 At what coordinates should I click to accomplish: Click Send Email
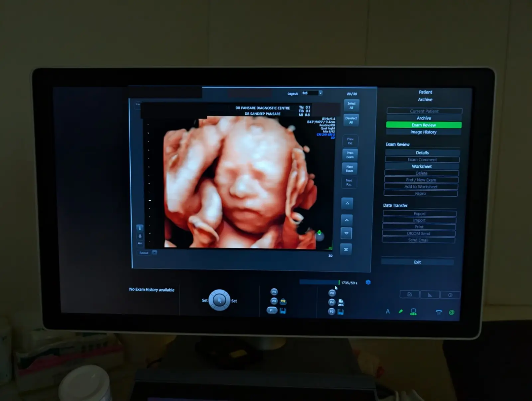click(x=418, y=240)
